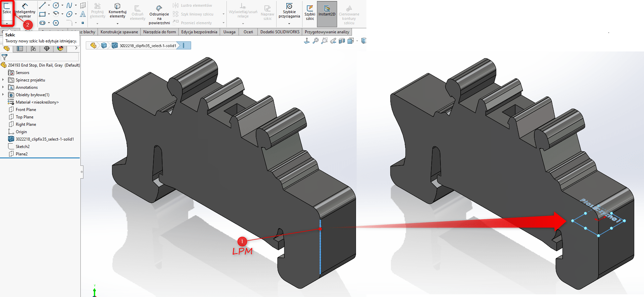Switch to the FeatureManager tree tab
The image size is (644, 297).
pos(6,48)
